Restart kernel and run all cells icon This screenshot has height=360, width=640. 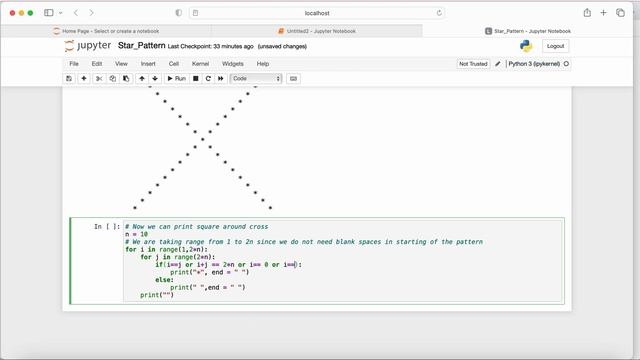pos(221,78)
